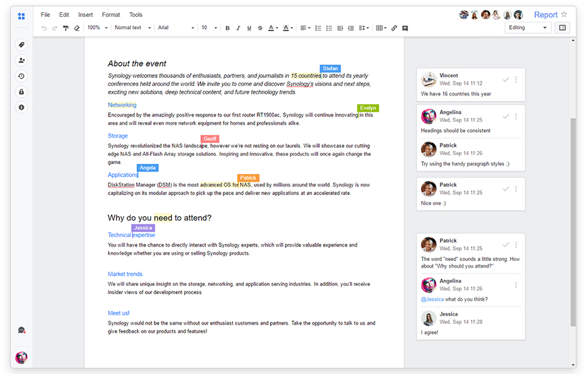Open more options on Vincent's comment
The image size is (588, 374).
click(516, 79)
